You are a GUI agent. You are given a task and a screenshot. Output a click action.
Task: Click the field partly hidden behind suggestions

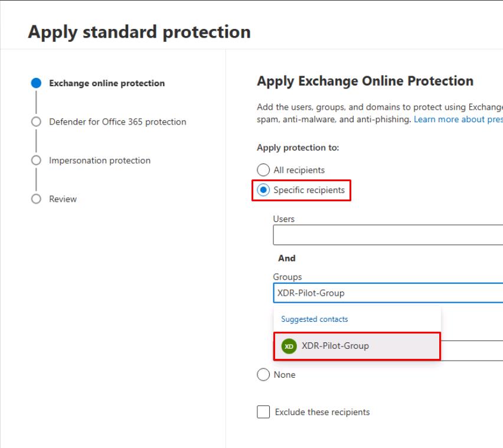tap(472, 351)
